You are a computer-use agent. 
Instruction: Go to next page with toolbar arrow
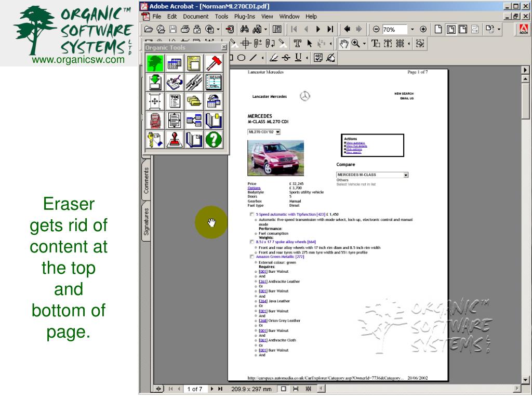point(318,30)
